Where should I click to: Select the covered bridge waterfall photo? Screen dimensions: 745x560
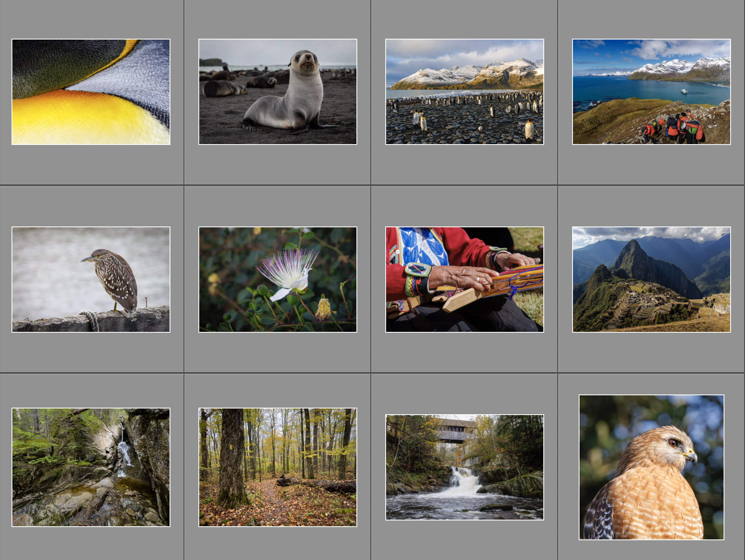(x=464, y=467)
